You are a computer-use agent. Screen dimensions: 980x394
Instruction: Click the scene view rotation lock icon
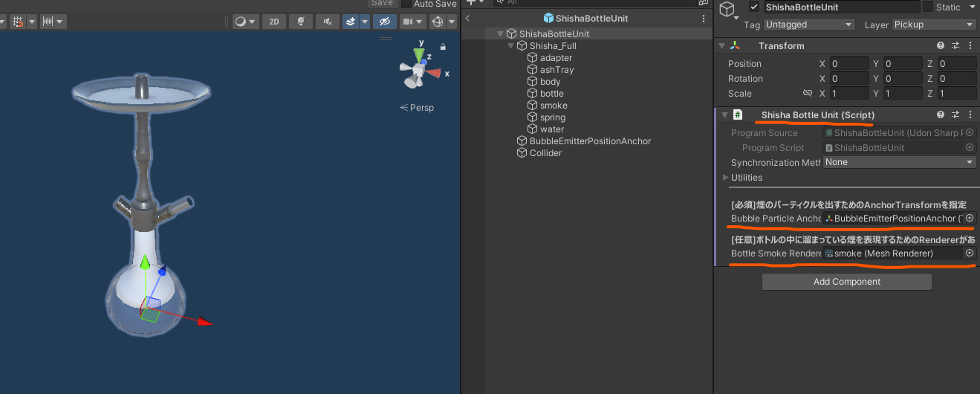click(x=443, y=47)
